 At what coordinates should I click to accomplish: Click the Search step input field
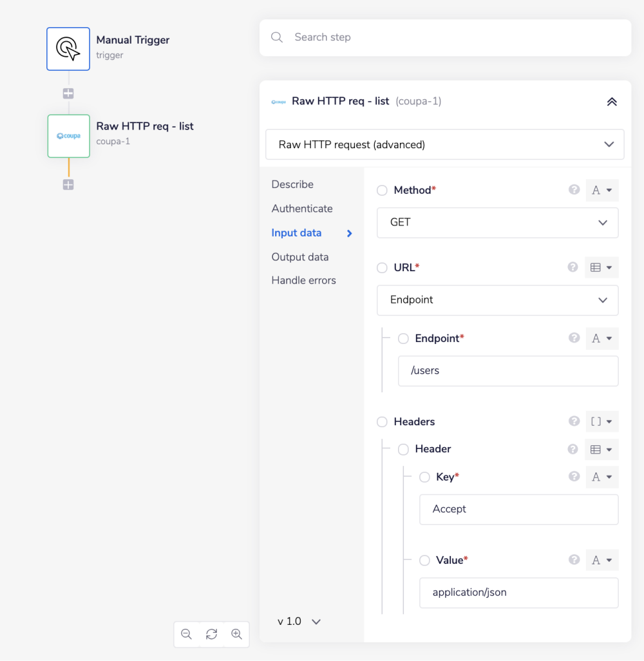click(x=451, y=37)
